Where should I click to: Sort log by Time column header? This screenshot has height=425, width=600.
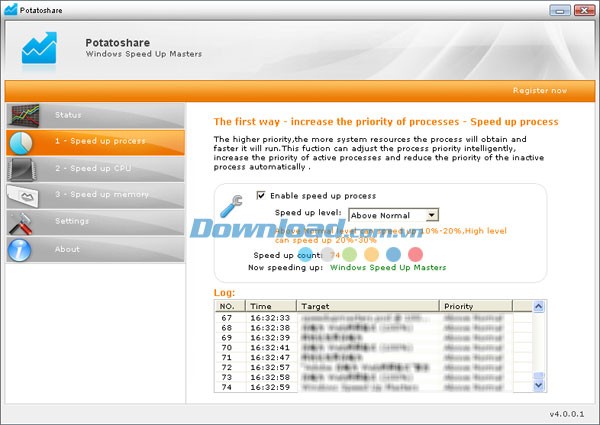click(271, 306)
